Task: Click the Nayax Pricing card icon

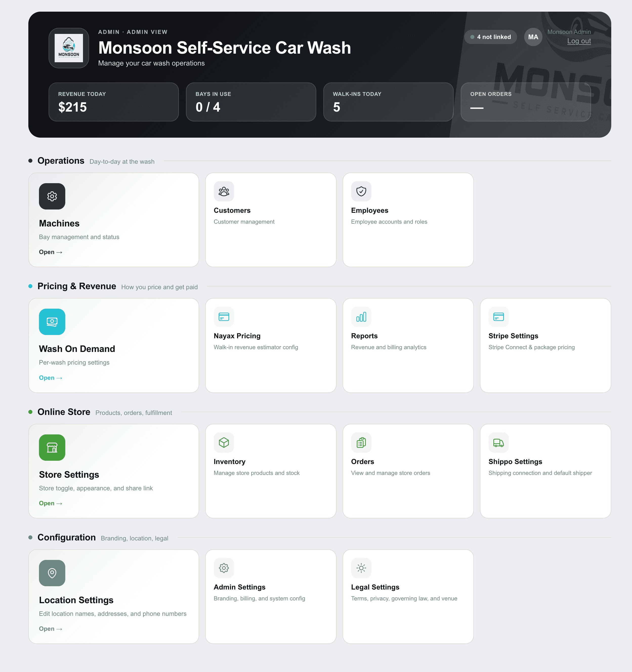Action: click(224, 317)
